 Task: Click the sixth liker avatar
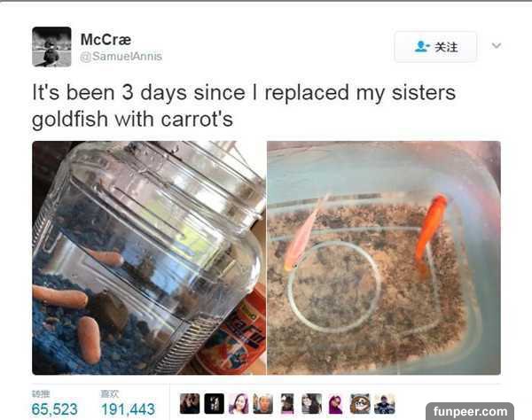pos(312,404)
